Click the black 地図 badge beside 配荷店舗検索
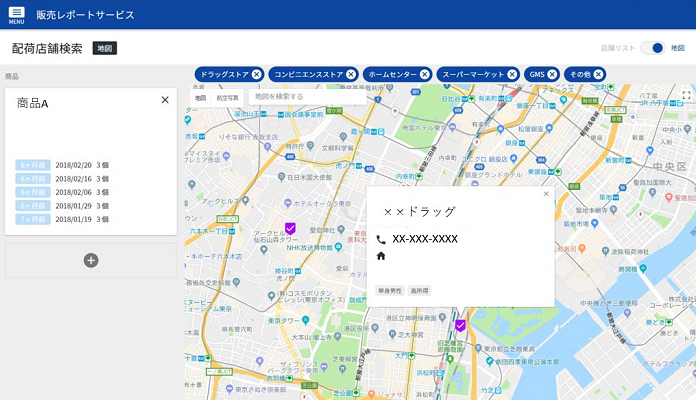This screenshot has height=400, width=696. pyautogui.click(x=105, y=48)
